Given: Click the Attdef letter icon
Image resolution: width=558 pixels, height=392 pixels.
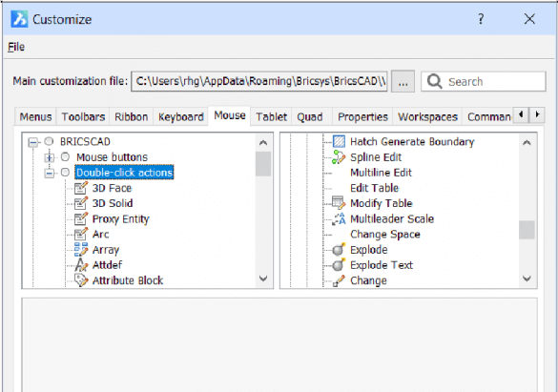Looking at the screenshot, I should [x=81, y=265].
